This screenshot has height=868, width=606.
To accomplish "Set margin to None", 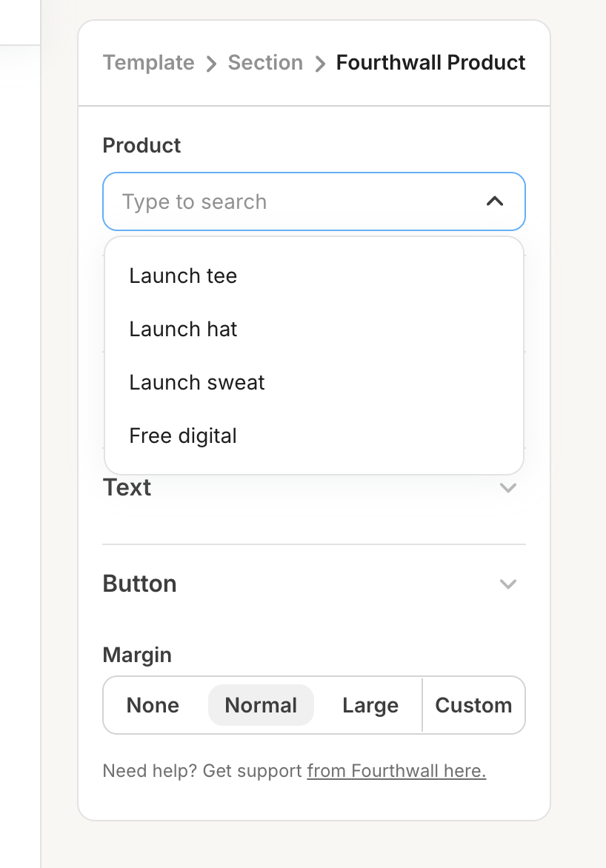I will click(x=153, y=705).
